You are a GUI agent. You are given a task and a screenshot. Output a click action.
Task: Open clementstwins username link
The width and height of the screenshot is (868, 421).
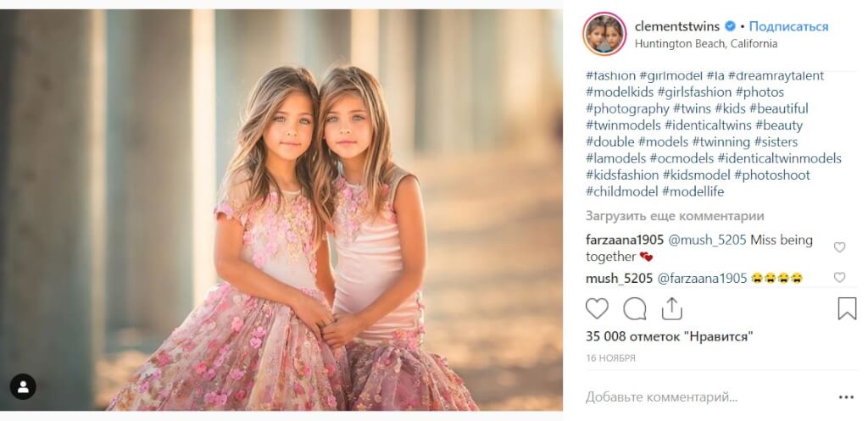click(x=677, y=26)
